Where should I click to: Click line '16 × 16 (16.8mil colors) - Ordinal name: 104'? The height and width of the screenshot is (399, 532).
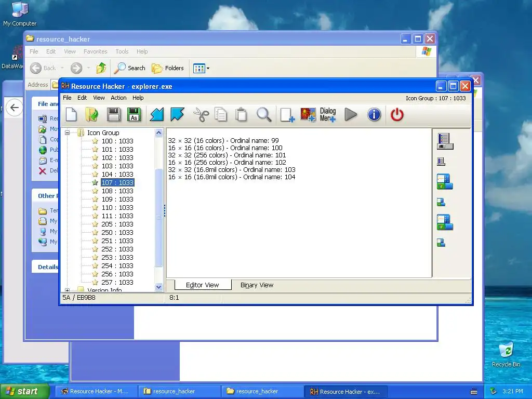click(x=231, y=177)
